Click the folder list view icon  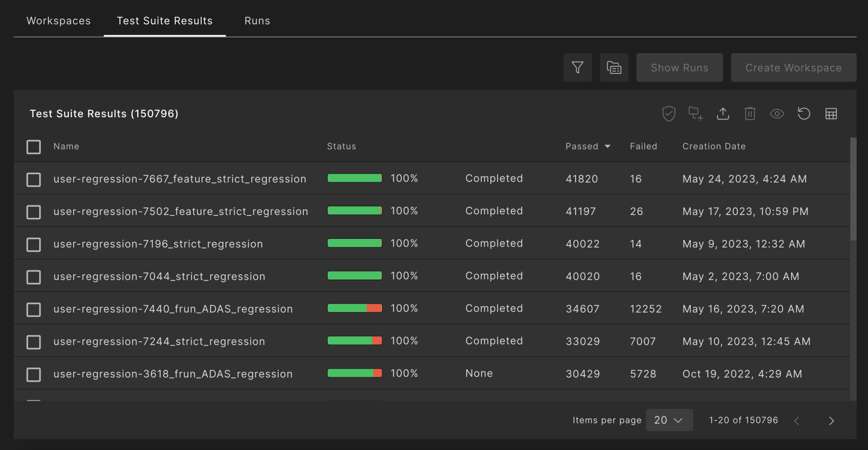point(614,68)
